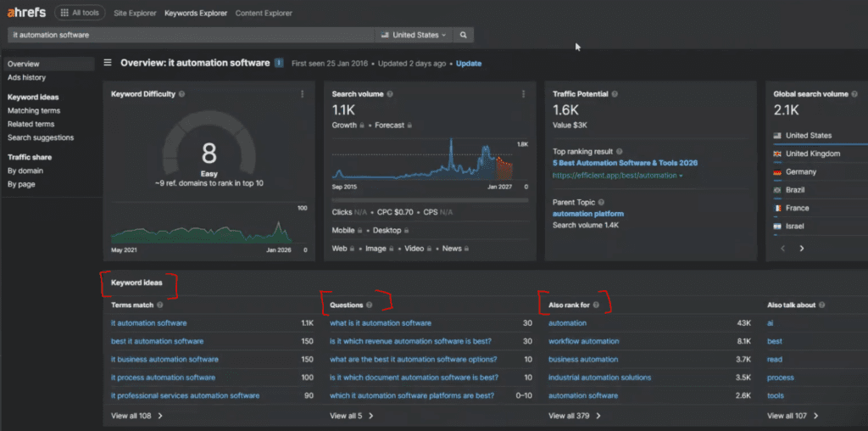Open Traffic share By page
This screenshot has height=431, width=868.
point(21,184)
